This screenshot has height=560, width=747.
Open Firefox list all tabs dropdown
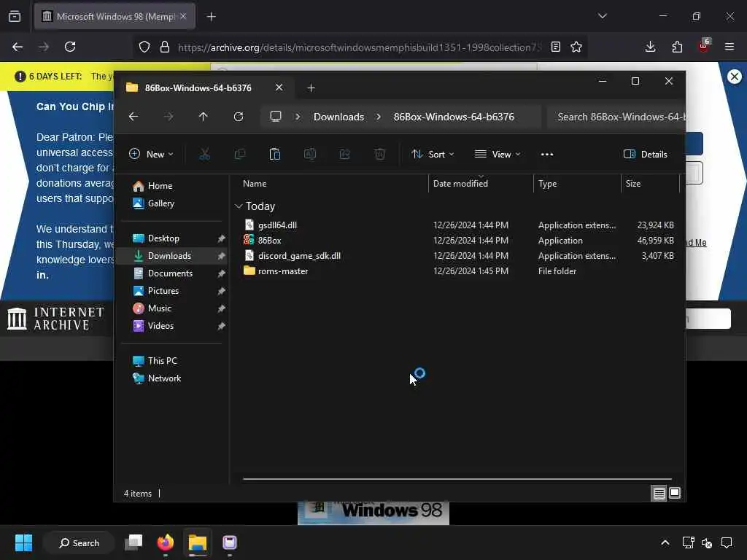click(x=603, y=16)
